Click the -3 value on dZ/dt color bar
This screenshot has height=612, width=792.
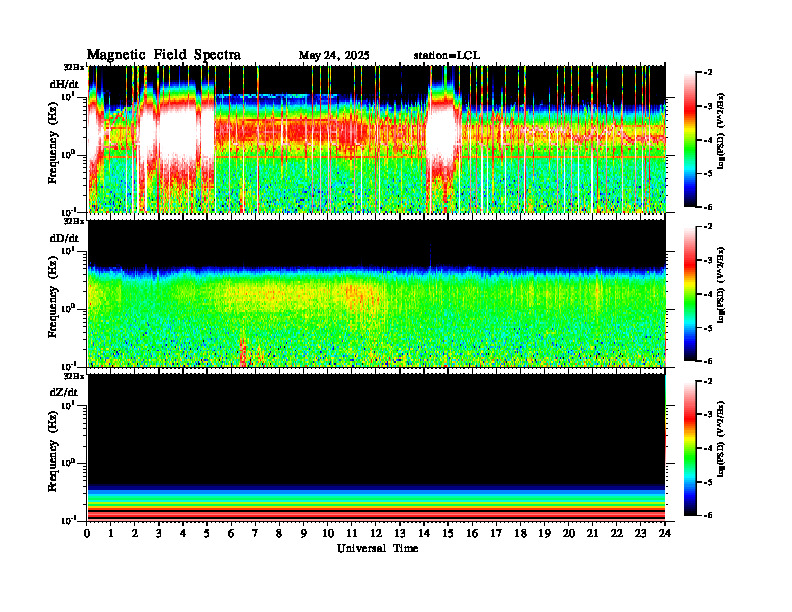coord(708,415)
